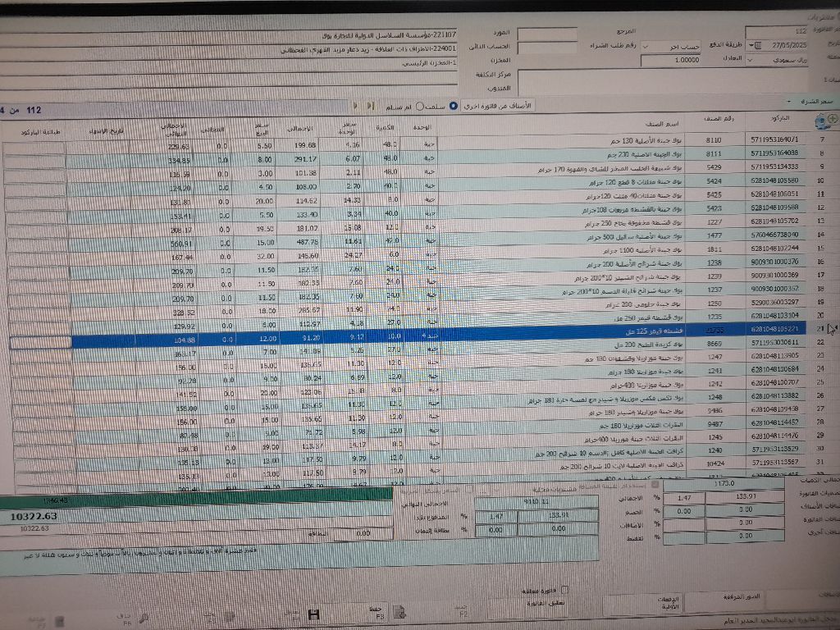This screenshot has width=840, height=630.
Task: Select the 'سلمت' radio button
Action: tap(454, 106)
